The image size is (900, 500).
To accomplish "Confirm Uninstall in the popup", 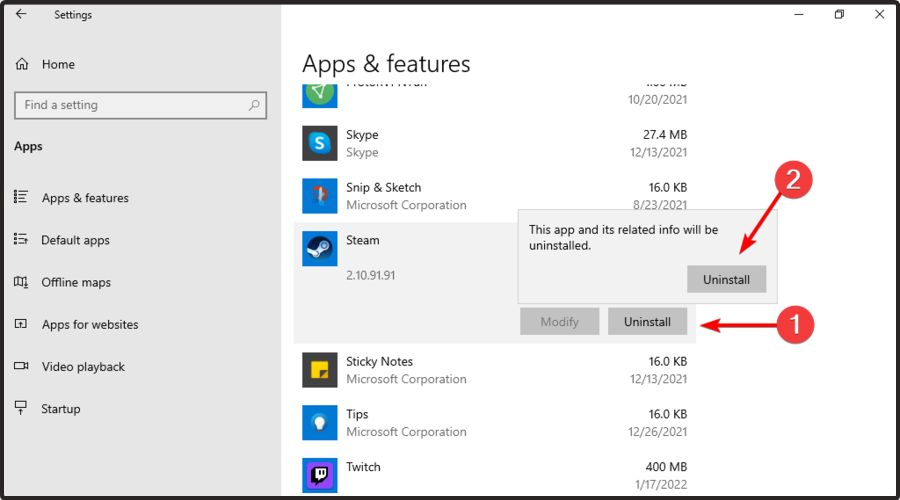I will point(726,280).
